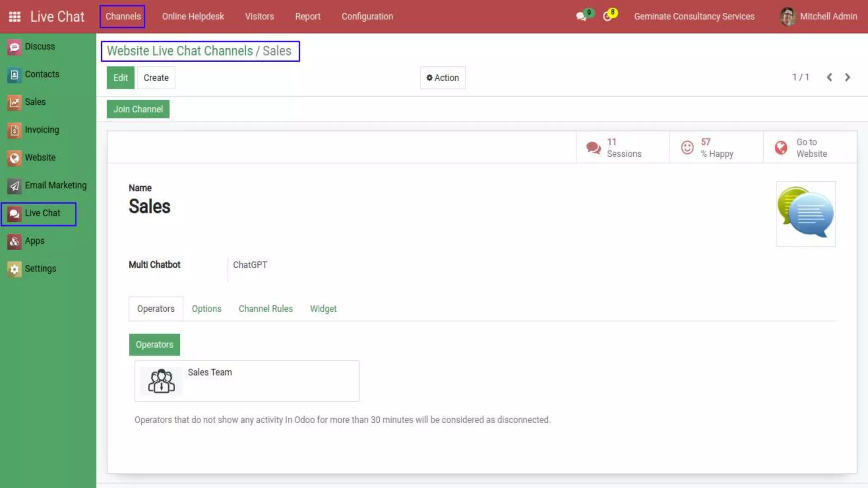Click the green Edit button
This screenshot has width=868, height=488.
coord(120,78)
